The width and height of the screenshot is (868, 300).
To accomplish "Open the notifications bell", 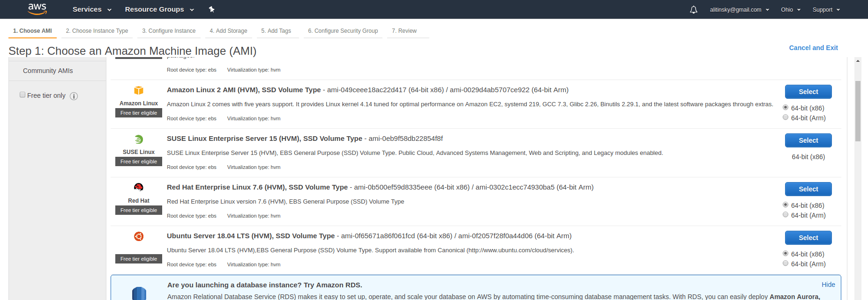I will [x=694, y=10].
